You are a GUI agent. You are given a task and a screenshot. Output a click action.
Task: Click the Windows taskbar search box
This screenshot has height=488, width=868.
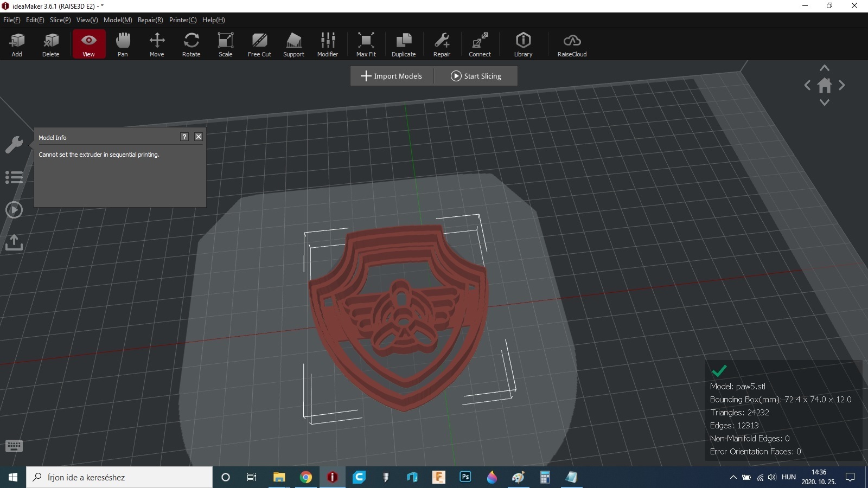point(119,477)
